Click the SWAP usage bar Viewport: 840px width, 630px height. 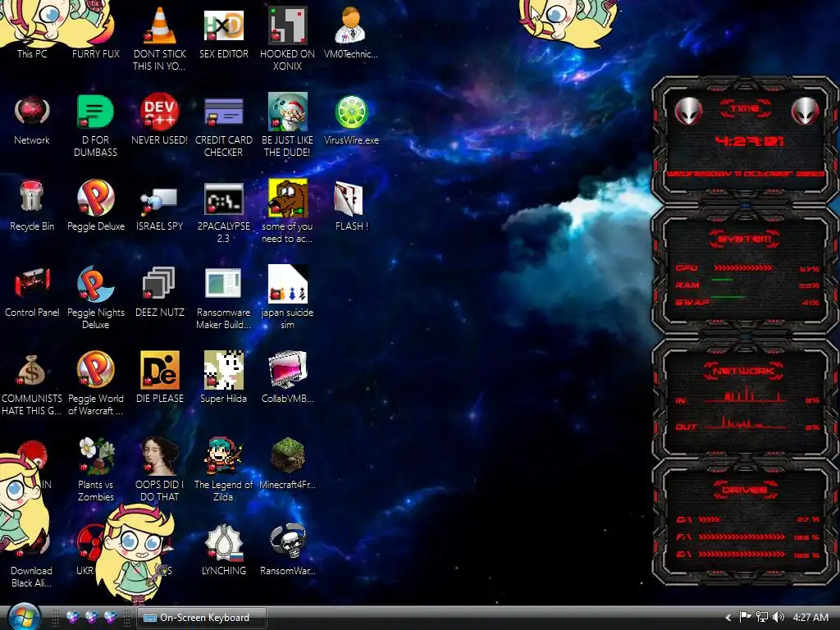pyautogui.click(x=728, y=297)
